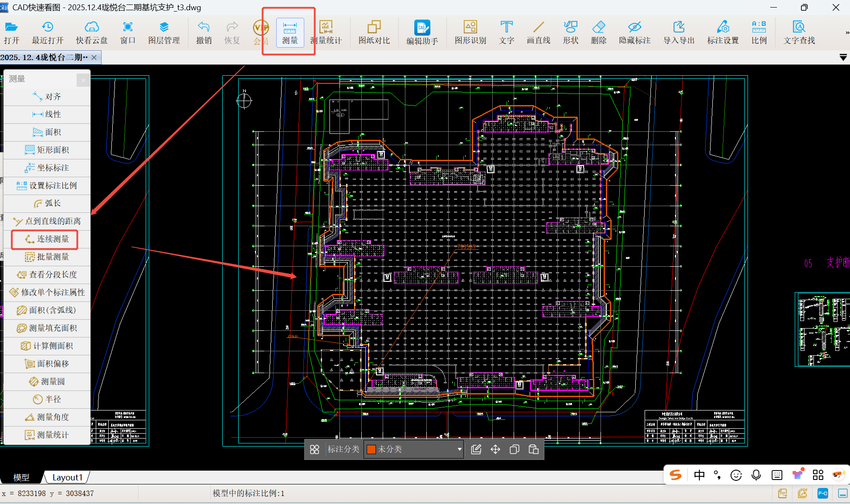Expand the 未分类 annotation category dropdown
The width and height of the screenshot is (850, 504).
[x=459, y=449]
